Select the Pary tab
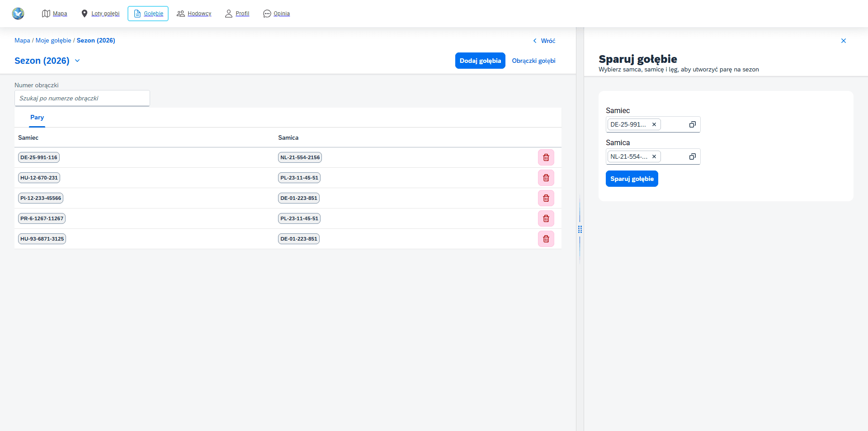 pos(37,118)
